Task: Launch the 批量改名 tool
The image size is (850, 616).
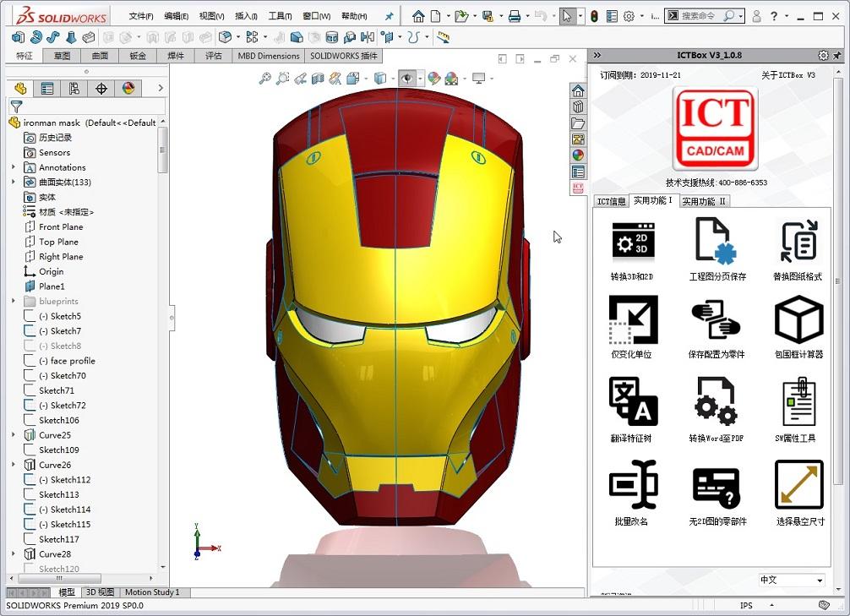Action: (x=632, y=493)
